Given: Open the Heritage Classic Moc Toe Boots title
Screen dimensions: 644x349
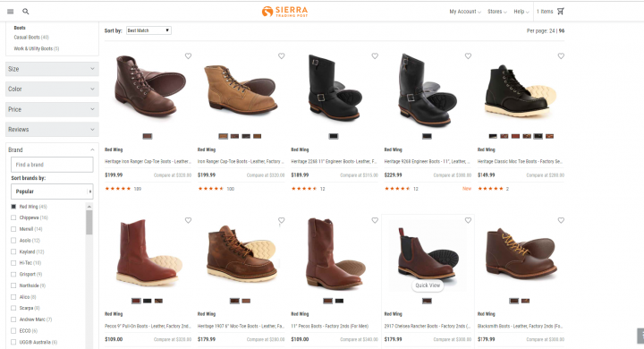Looking at the screenshot, I should pyautogui.click(x=521, y=162).
